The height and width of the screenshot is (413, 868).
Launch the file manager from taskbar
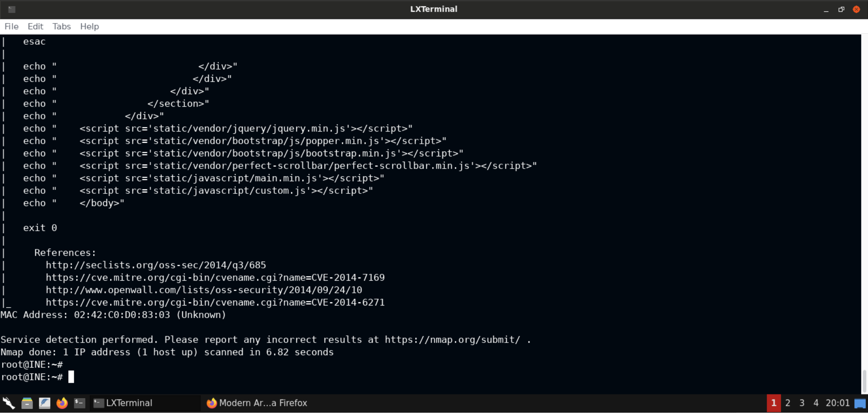point(27,403)
